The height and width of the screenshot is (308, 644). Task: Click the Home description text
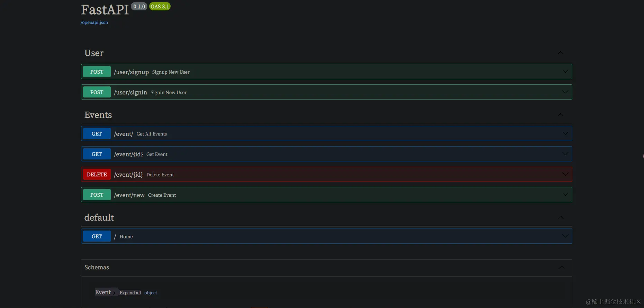coord(126,236)
